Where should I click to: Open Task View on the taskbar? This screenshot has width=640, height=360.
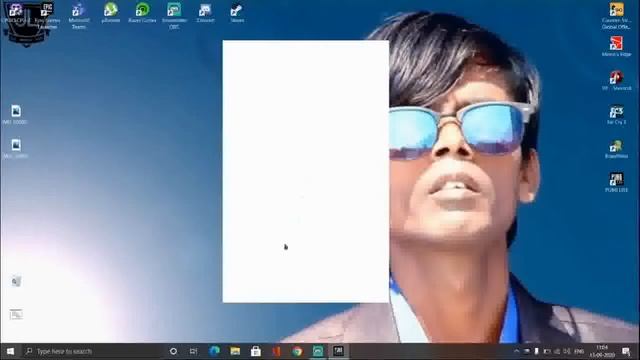point(193,351)
